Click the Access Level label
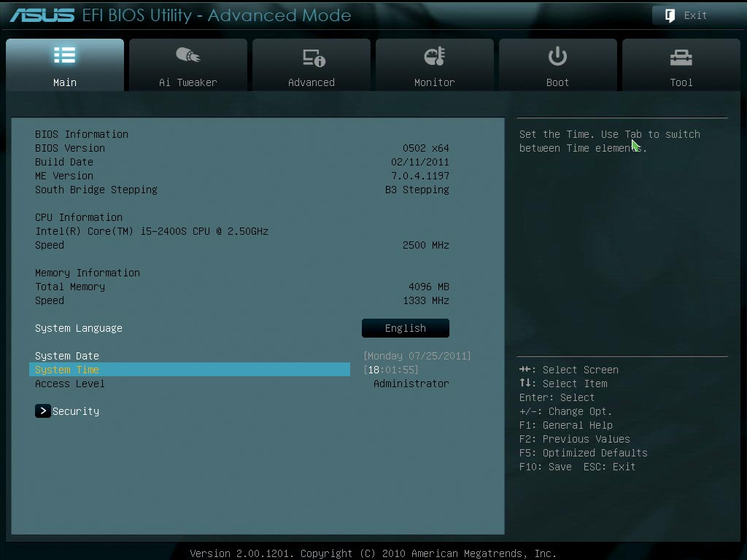 (69, 384)
